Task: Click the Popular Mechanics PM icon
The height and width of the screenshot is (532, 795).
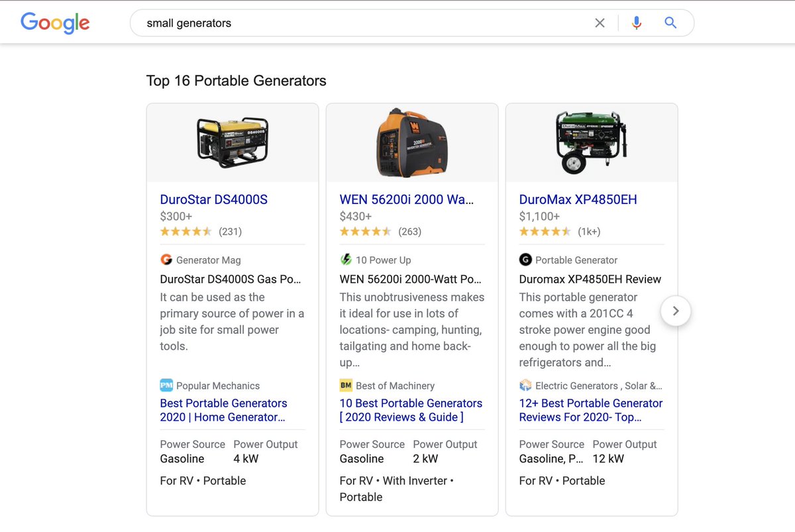Action: click(166, 385)
